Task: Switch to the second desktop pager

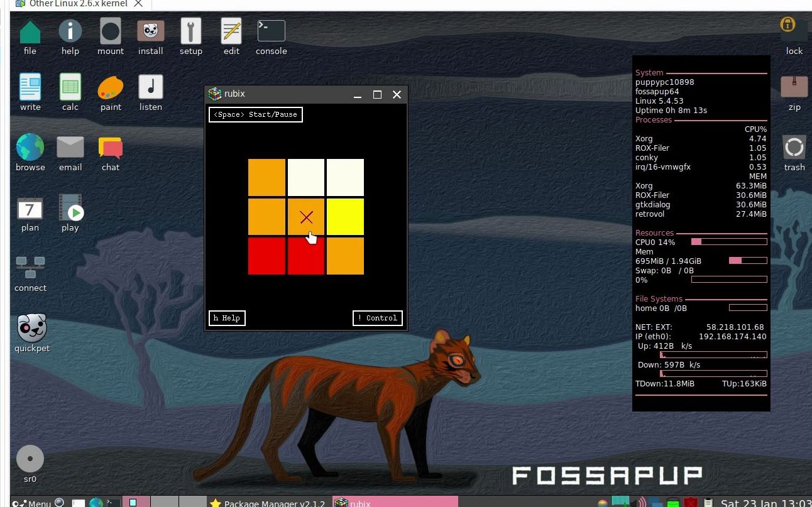Action: point(165,502)
